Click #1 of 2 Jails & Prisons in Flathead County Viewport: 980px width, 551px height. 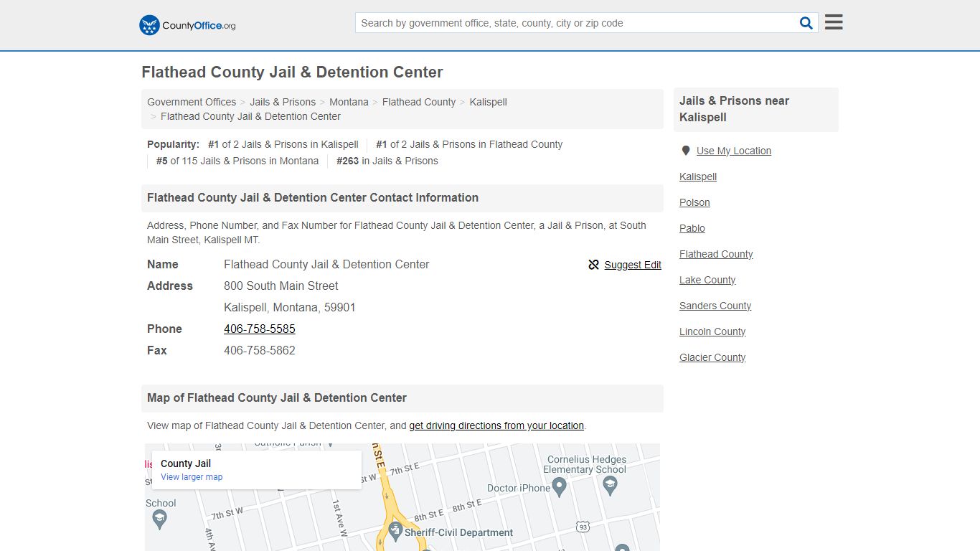tap(469, 144)
